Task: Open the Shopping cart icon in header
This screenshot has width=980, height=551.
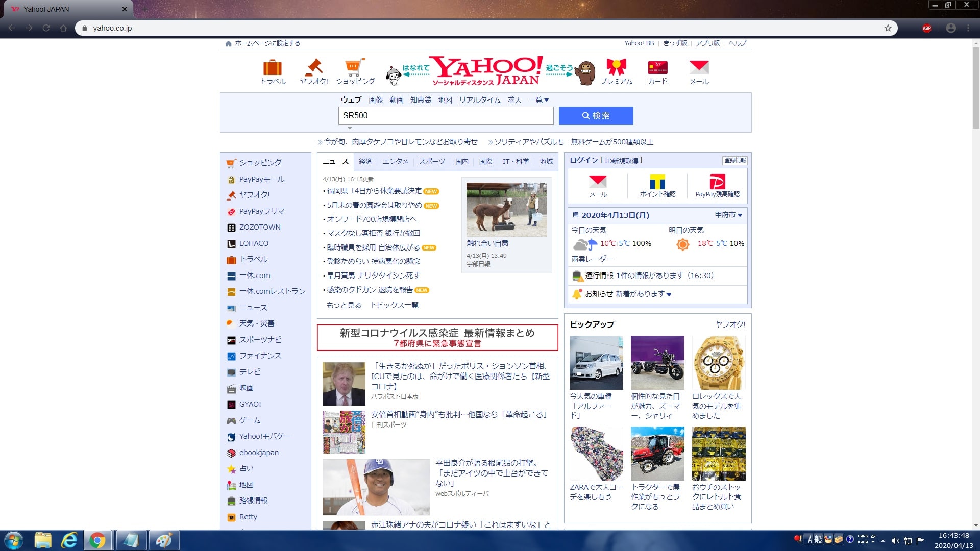Action: [355, 67]
